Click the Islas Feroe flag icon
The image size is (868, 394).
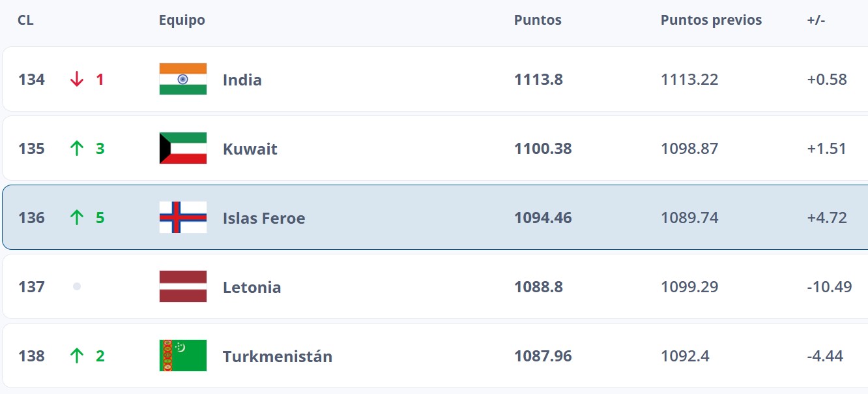(x=183, y=217)
